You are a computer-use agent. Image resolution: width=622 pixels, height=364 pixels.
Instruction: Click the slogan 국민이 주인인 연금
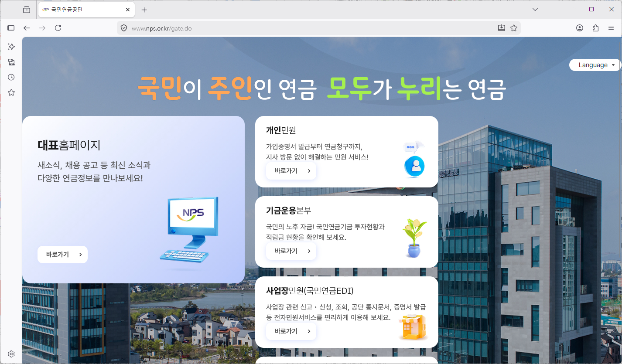pos(227,88)
